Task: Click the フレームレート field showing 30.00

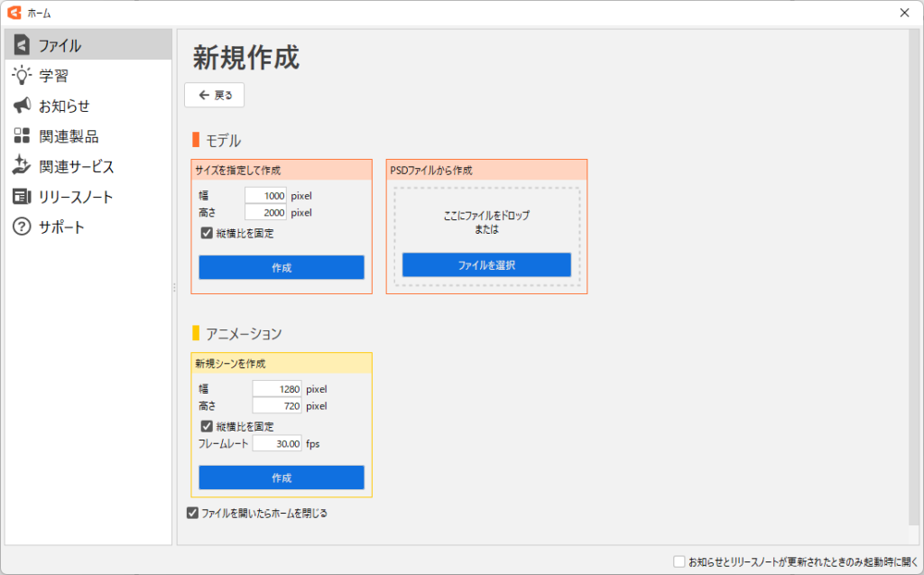Action: [277, 443]
